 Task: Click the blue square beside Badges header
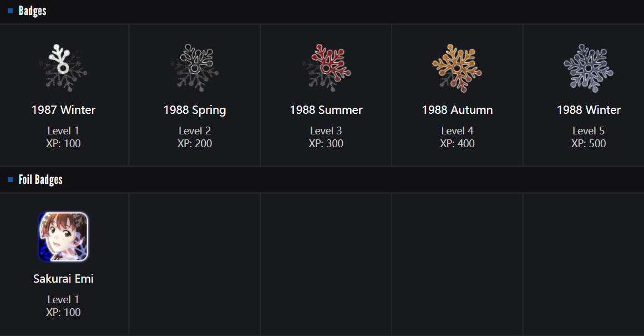click(x=10, y=11)
